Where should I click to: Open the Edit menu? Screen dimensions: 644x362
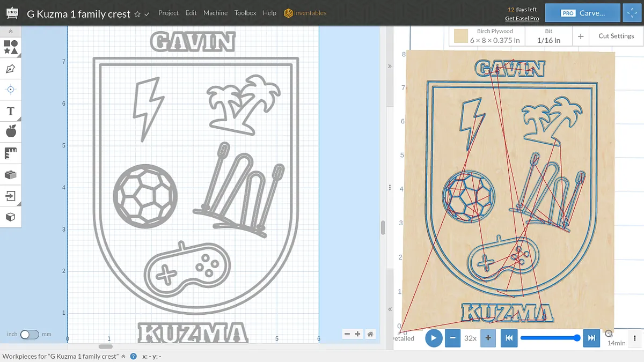[191, 13]
